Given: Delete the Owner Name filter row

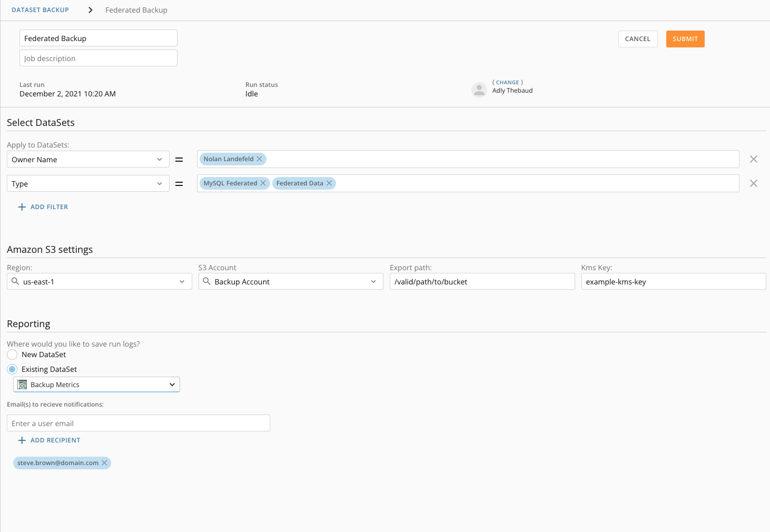Looking at the screenshot, I should pos(754,159).
